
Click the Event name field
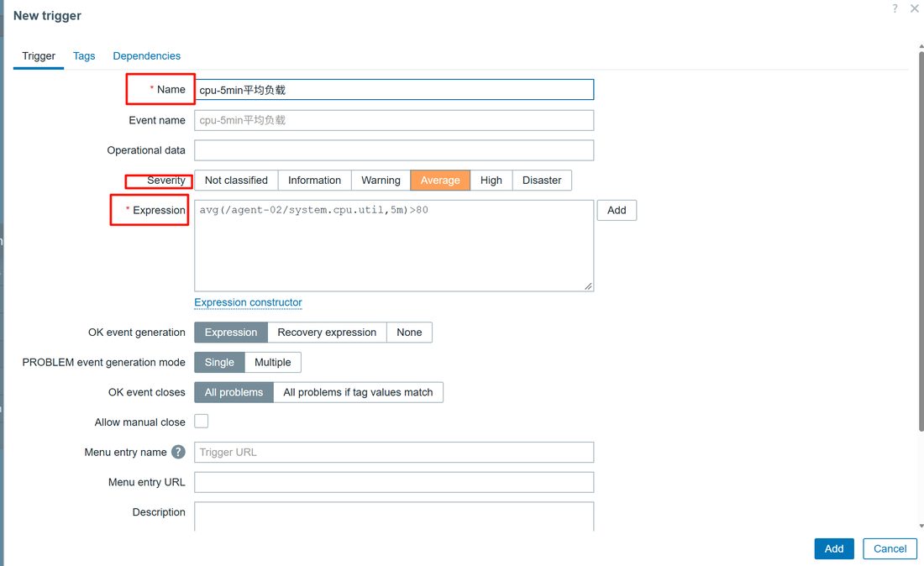(x=394, y=120)
